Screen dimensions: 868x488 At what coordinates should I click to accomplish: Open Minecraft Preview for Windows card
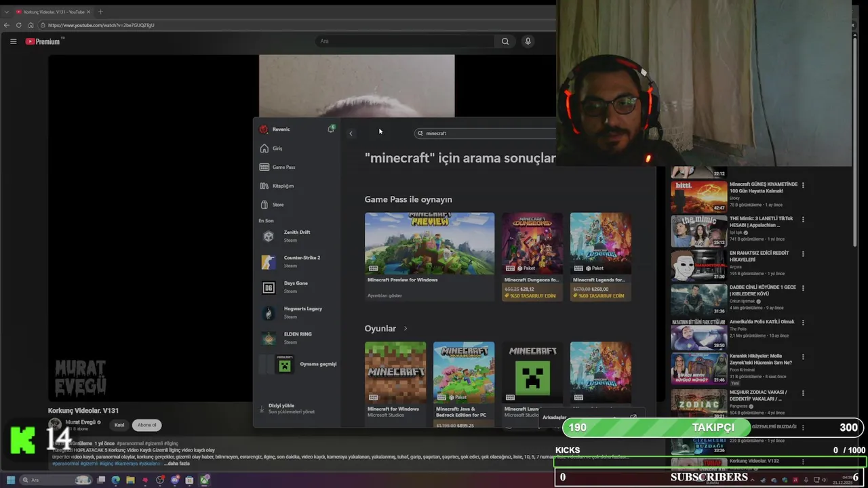(429, 256)
